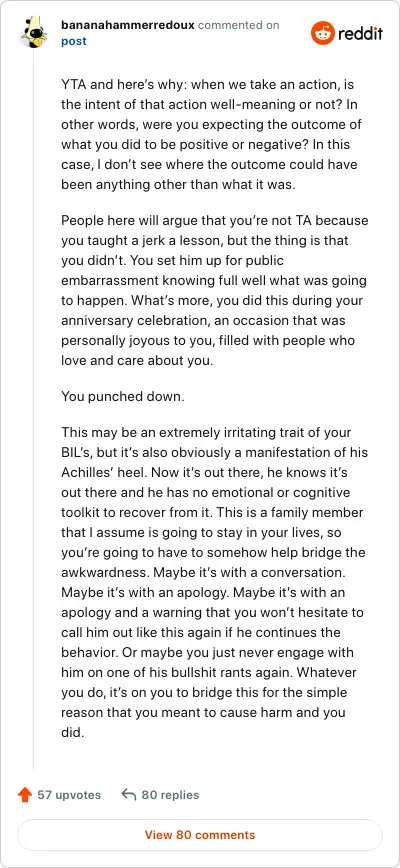Viewport: 400px width, 868px height.
Task: Click the orange upvote arrow icon
Action: pyautogui.click(x=25, y=795)
